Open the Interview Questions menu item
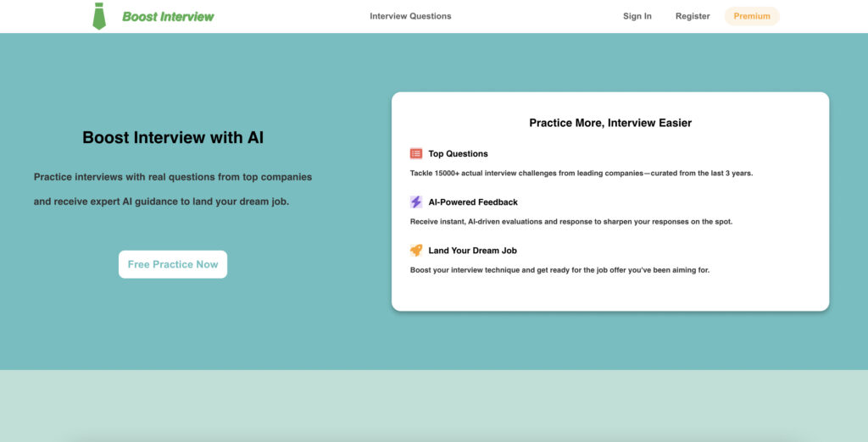 point(410,16)
